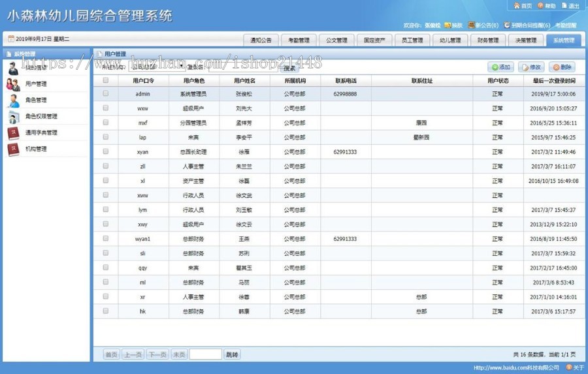Click the 用户角色 column header
This screenshot has width=588, height=374.
(194, 80)
